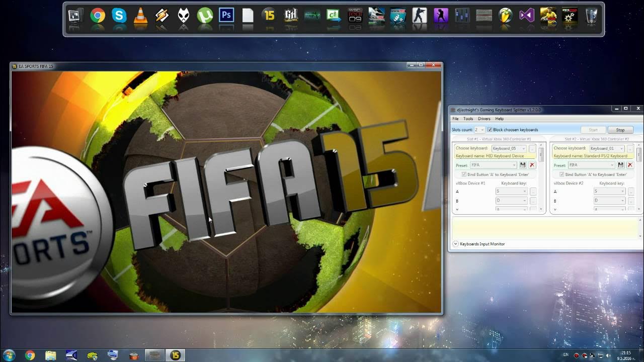Click the volume speaker tray icon
This screenshot has width=644, height=362.
[608, 355]
